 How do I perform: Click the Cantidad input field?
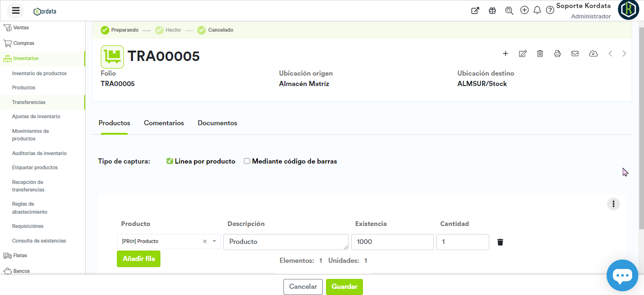click(462, 242)
